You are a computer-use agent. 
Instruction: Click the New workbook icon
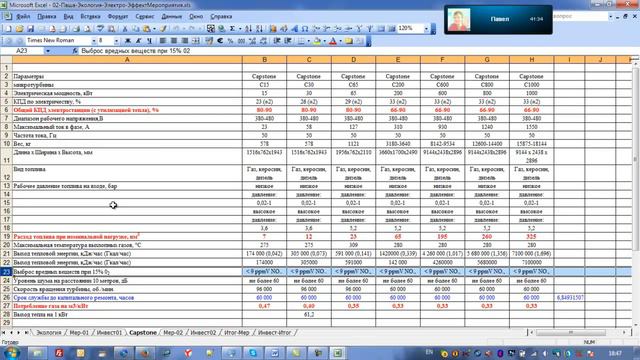[x=8, y=29]
